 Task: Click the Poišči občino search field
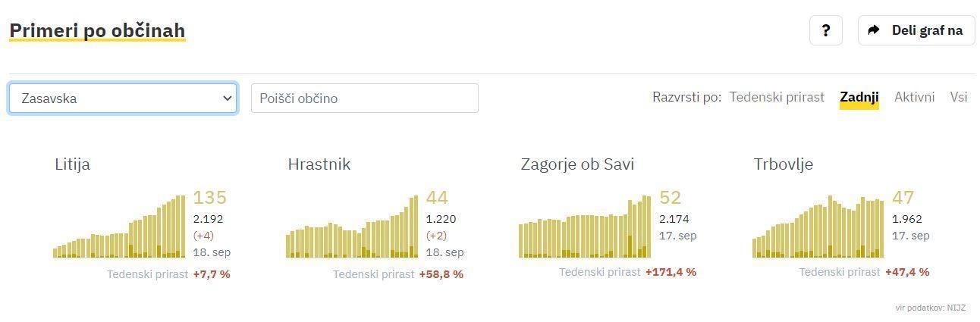(x=364, y=98)
